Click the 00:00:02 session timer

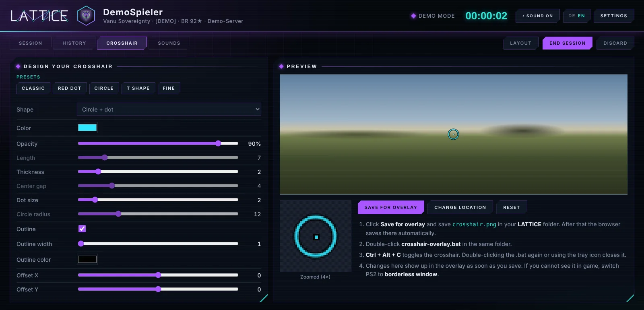pos(486,16)
